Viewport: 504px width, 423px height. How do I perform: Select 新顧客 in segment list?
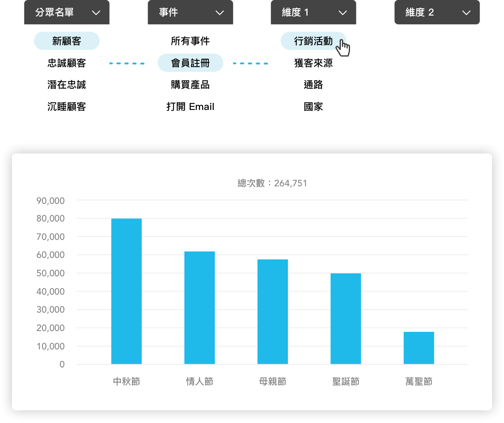click(x=67, y=41)
